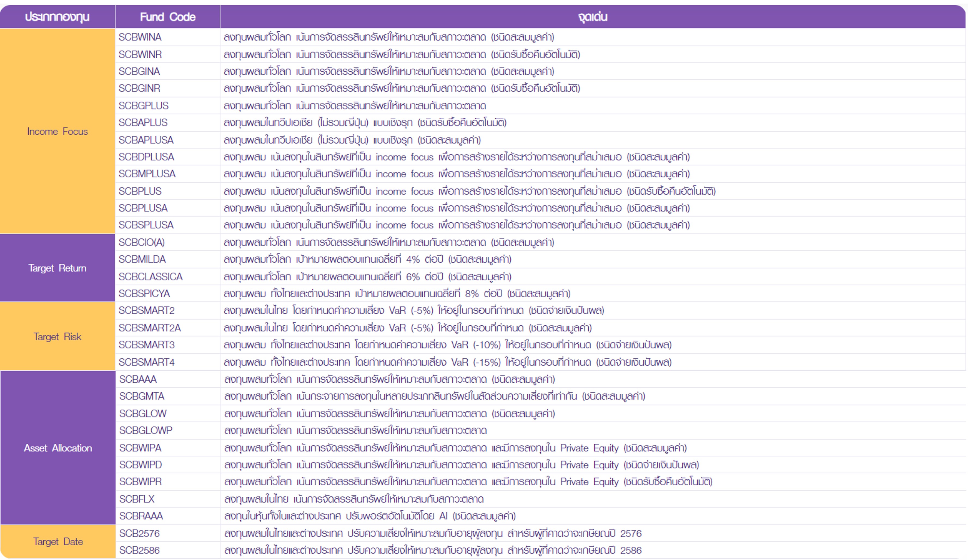Screen dimensions: 968x560
Task: Select the Target Risk category cell
Action: [57, 337]
